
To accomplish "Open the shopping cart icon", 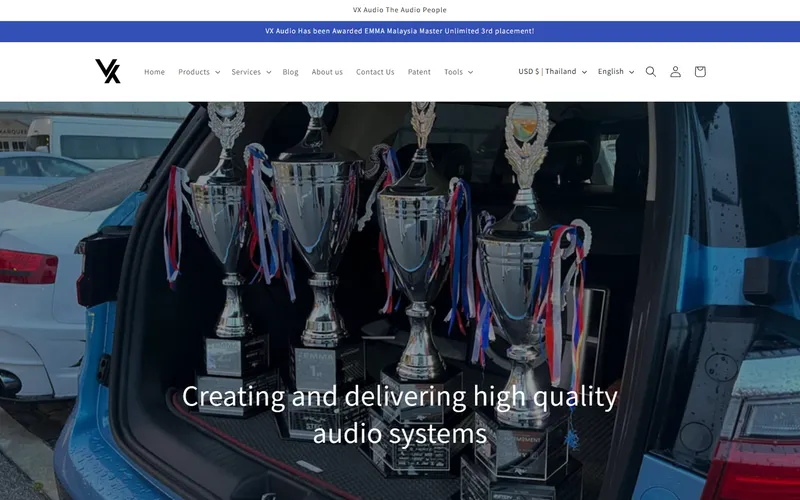I will click(x=699, y=71).
